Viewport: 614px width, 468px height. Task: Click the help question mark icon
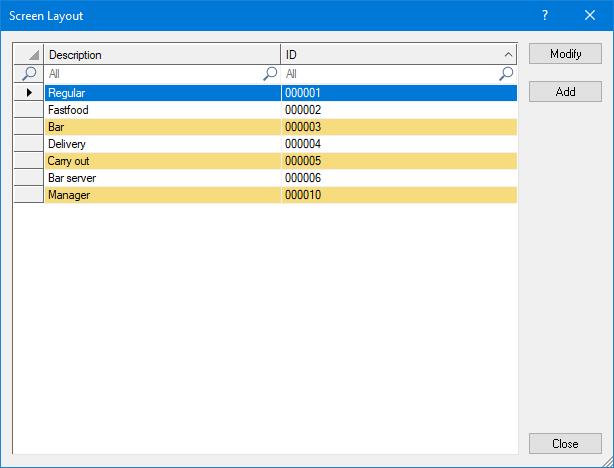click(545, 16)
